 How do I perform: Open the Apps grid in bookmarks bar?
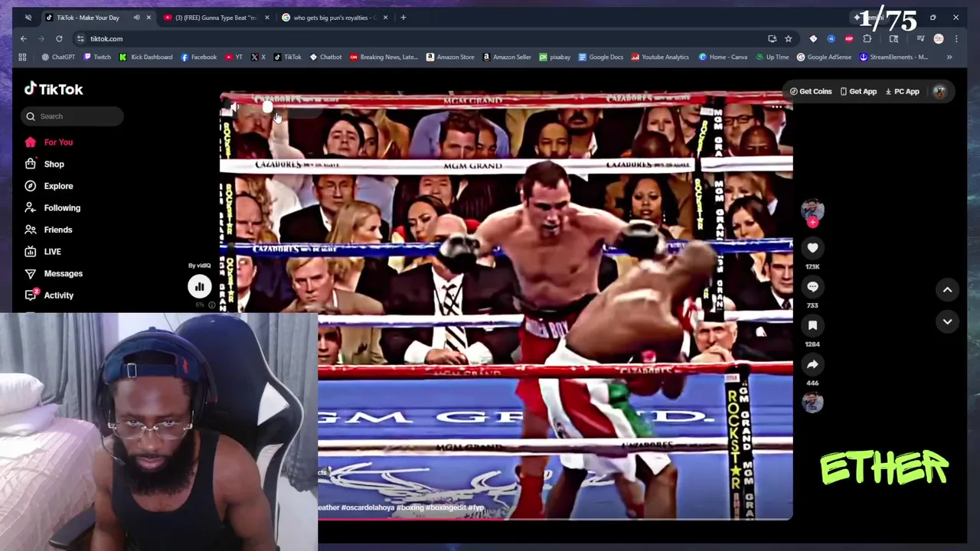click(22, 57)
